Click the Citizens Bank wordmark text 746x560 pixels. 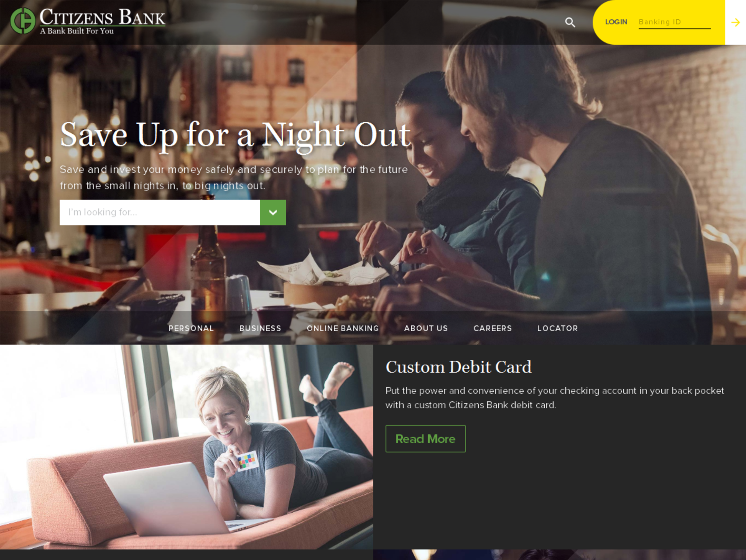pos(102,17)
